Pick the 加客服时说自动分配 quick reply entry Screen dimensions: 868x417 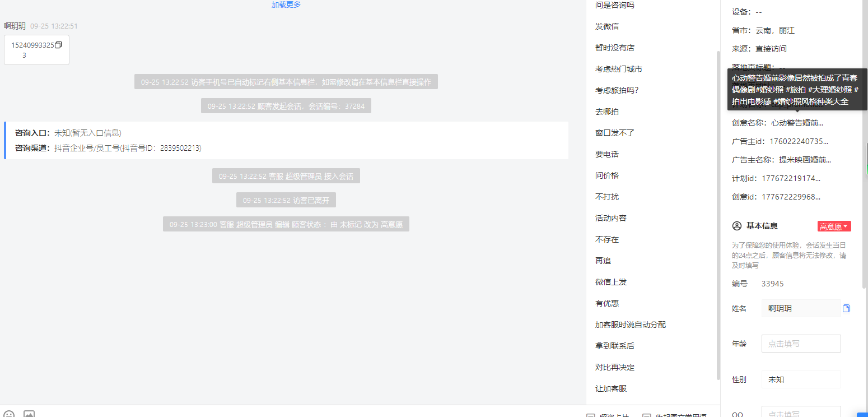tap(631, 325)
